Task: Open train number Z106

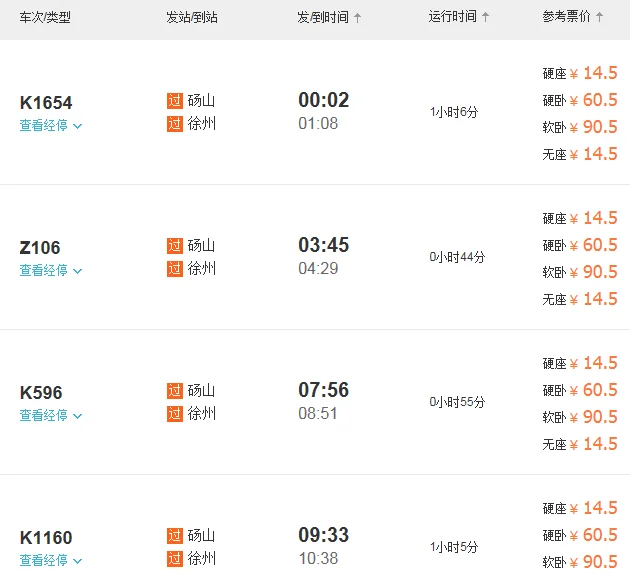Action: click(x=40, y=248)
